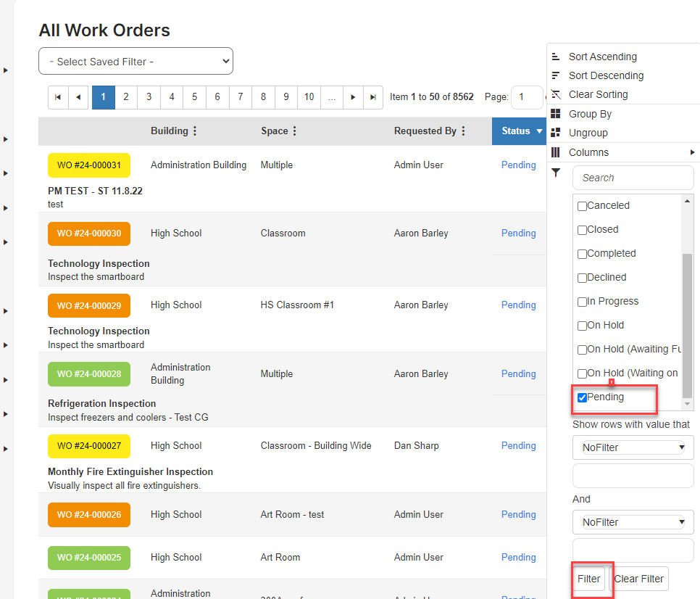Image resolution: width=700 pixels, height=599 pixels.
Task: Click the status Search field
Action: pyautogui.click(x=633, y=178)
